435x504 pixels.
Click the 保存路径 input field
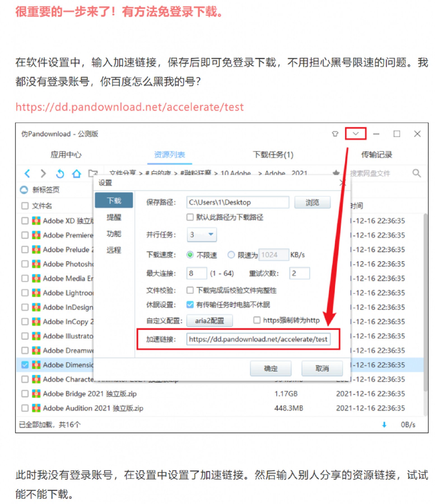point(238,202)
